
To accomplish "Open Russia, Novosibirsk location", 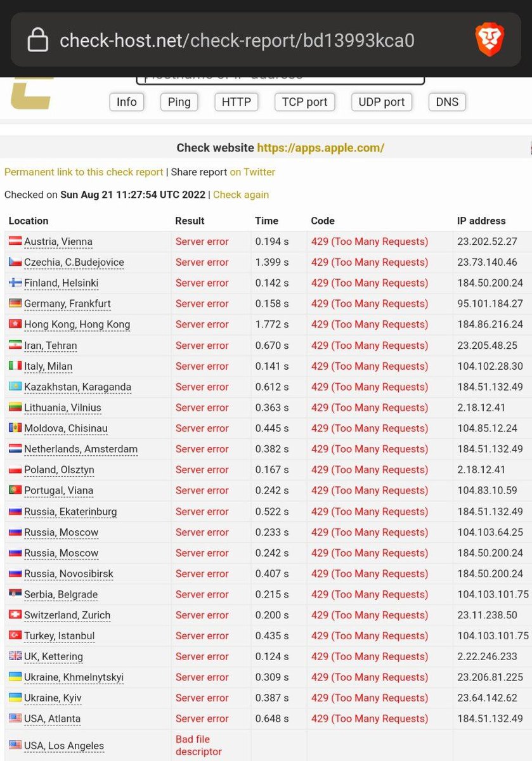I will point(68,574).
